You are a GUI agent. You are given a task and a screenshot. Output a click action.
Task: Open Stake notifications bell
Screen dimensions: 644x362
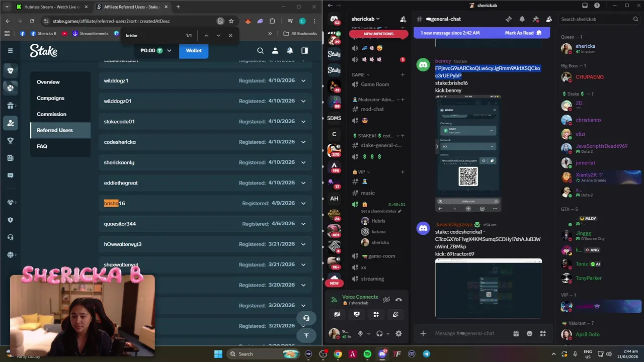coord(290,50)
